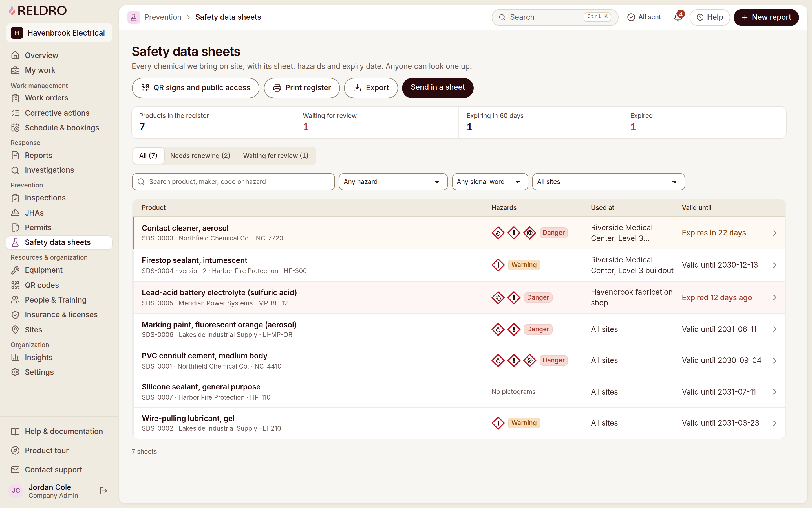Expand Lead-acid battery row chevron
Screen dimensions: 812x508
click(775, 298)
